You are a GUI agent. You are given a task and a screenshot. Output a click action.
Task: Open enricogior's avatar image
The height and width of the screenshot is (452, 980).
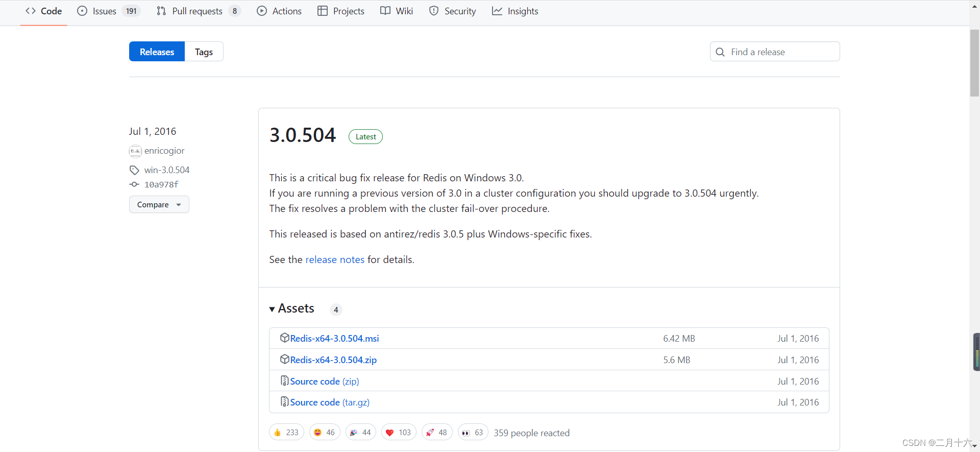coord(135,151)
